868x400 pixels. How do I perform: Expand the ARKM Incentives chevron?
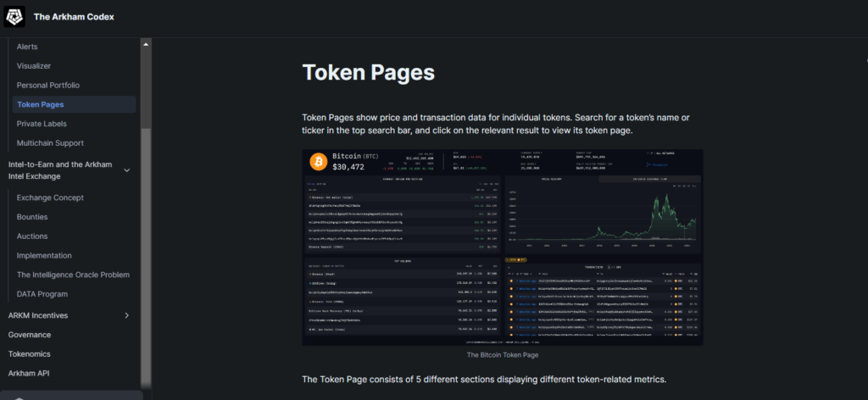pos(127,315)
